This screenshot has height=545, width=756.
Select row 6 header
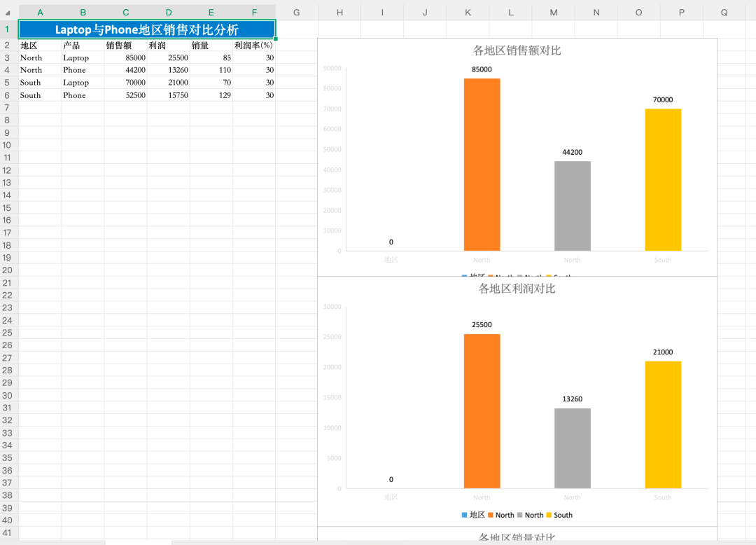[7, 95]
